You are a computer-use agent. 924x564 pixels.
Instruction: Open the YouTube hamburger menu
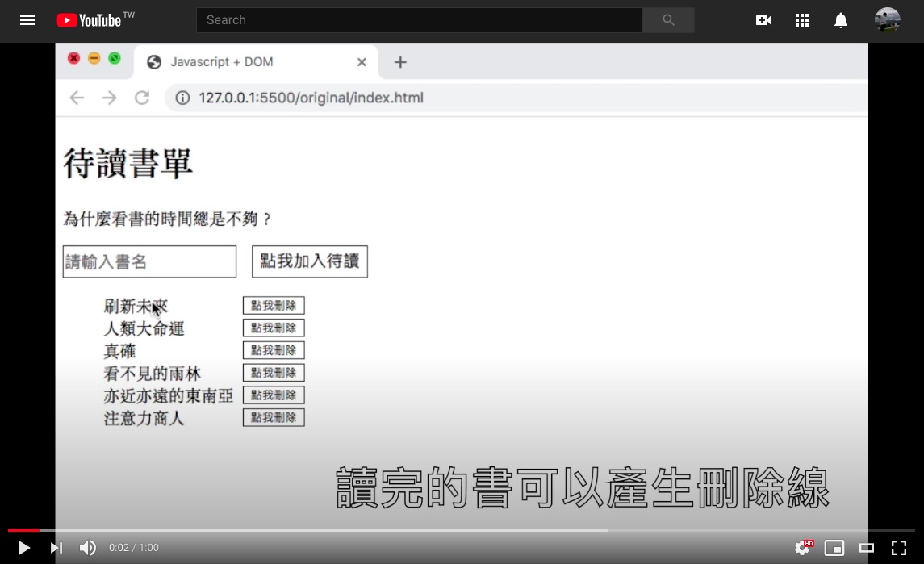coord(27,20)
